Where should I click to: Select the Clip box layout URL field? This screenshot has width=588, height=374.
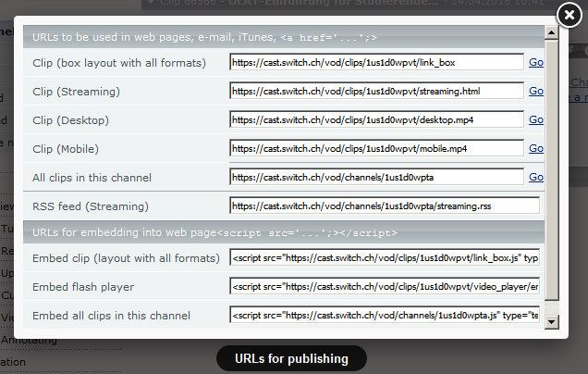(376, 63)
